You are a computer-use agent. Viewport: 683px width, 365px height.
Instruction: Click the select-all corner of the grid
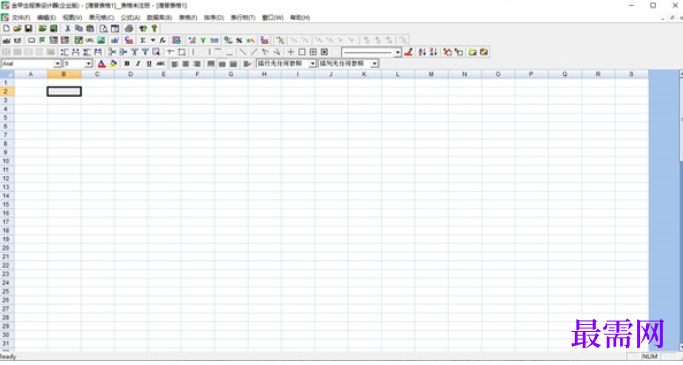pos(7,74)
